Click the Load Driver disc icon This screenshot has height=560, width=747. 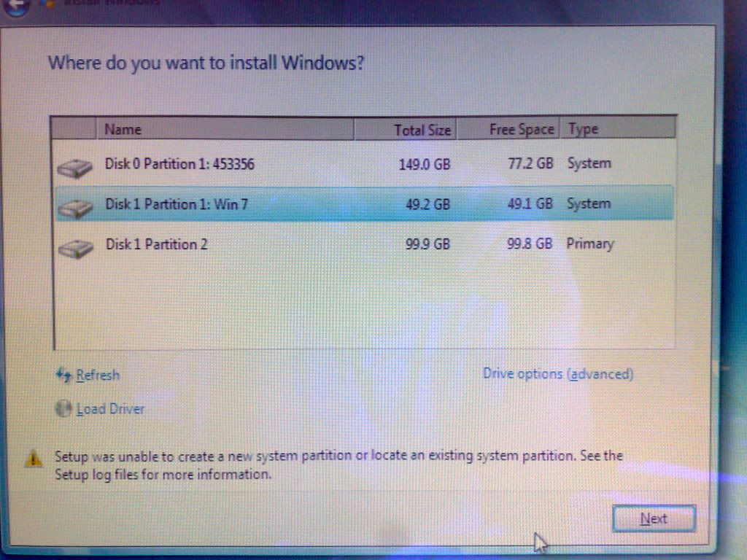(63, 408)
